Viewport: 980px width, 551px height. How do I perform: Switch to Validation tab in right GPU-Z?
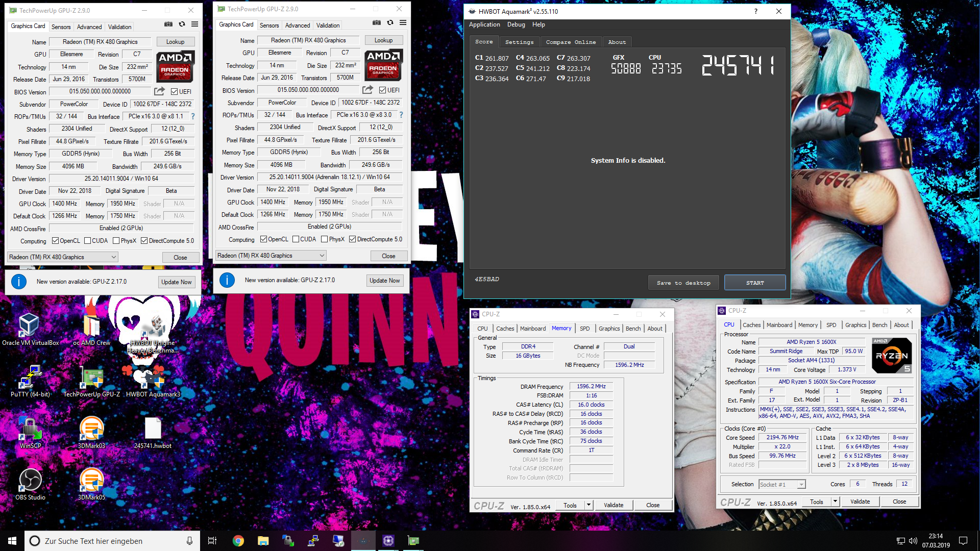(328, 25)
